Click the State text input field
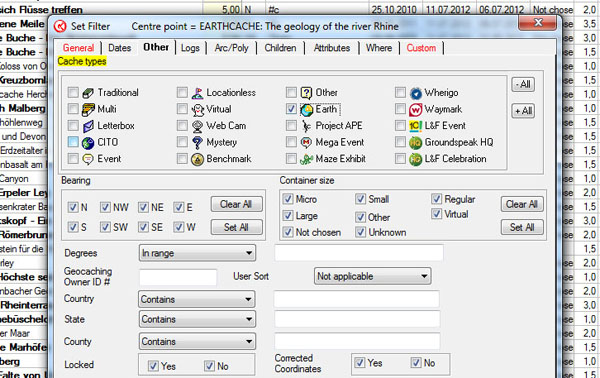 357,319
